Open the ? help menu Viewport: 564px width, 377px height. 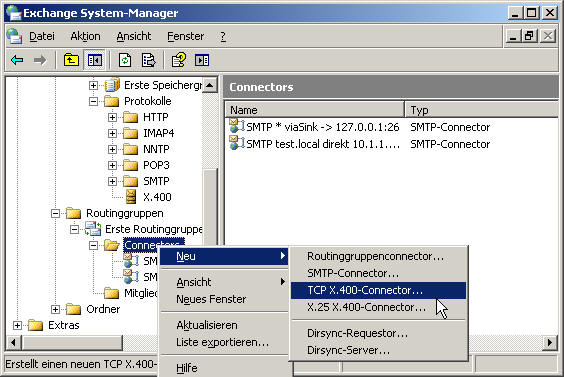[x=223, y=36]
